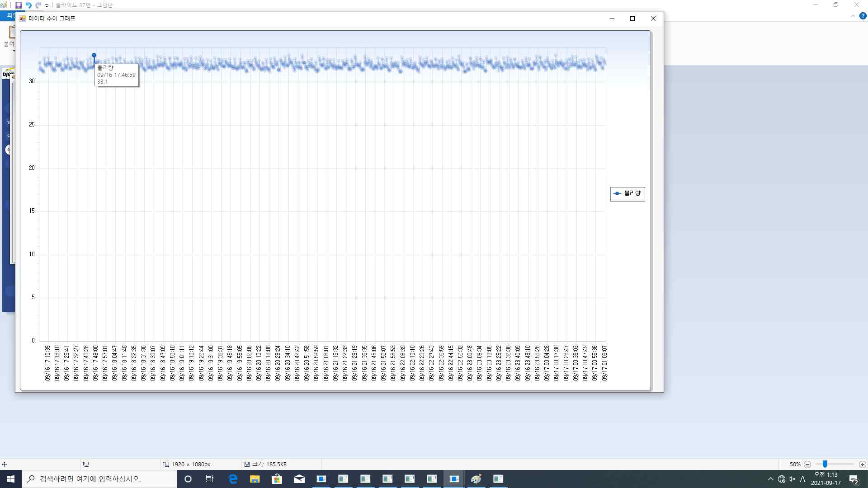Click the Redo arrow in Paint's title bar
The image size is (868, 488).
pos(38,5)
